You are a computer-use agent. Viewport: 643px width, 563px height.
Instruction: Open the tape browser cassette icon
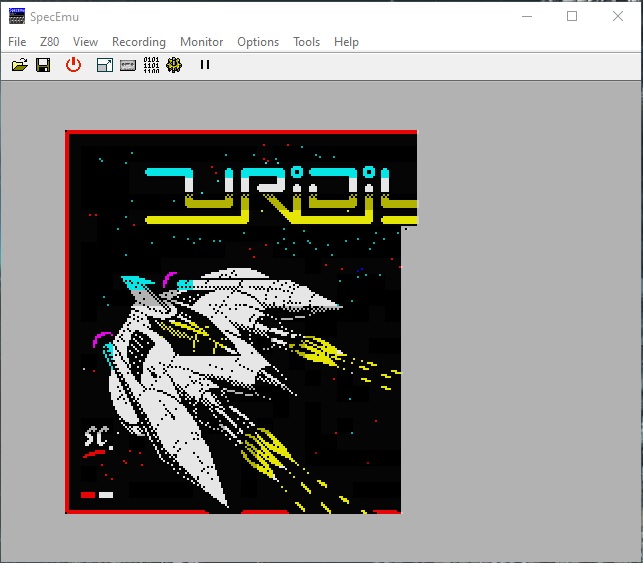128,65
